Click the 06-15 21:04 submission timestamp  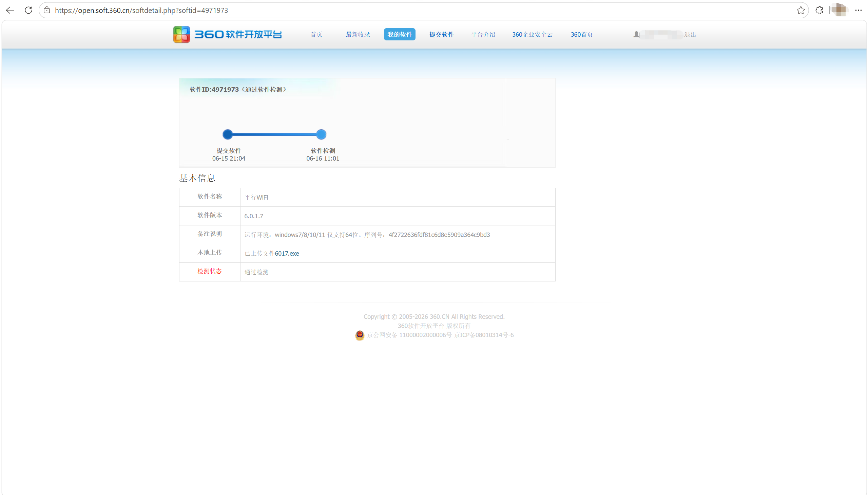[x=229, y=159]
